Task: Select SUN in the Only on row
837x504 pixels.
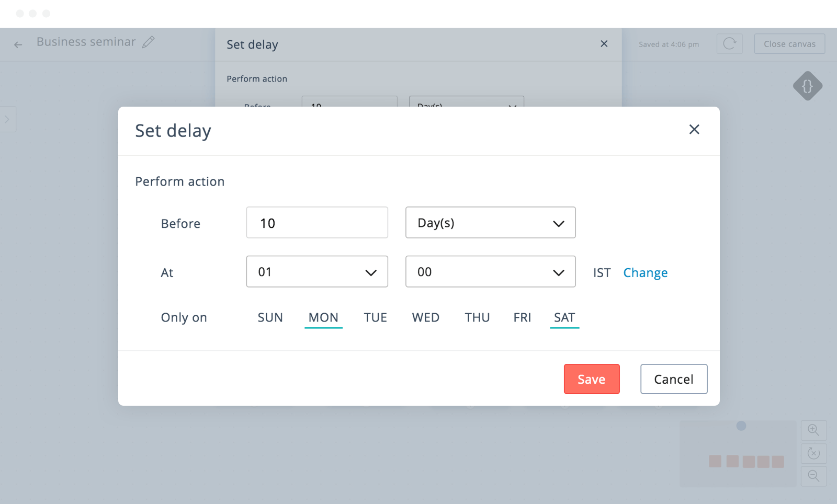Action: (x=270, y=318)
